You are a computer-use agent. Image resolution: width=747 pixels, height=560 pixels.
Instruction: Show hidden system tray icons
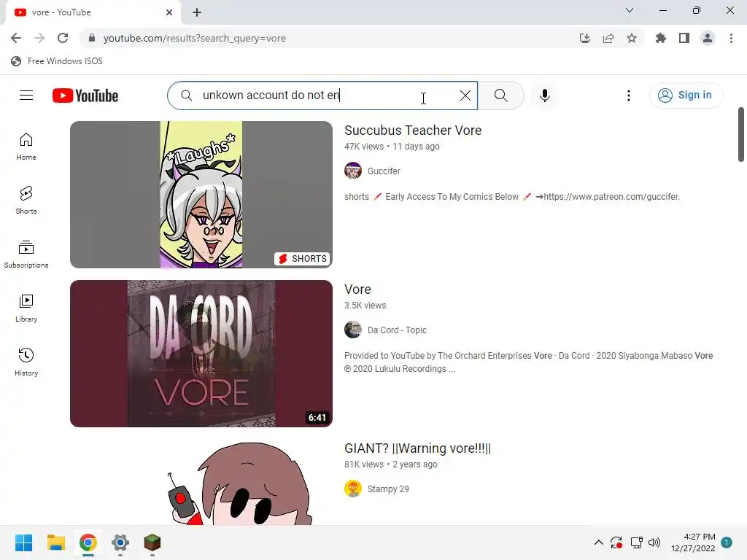(598, 542)
